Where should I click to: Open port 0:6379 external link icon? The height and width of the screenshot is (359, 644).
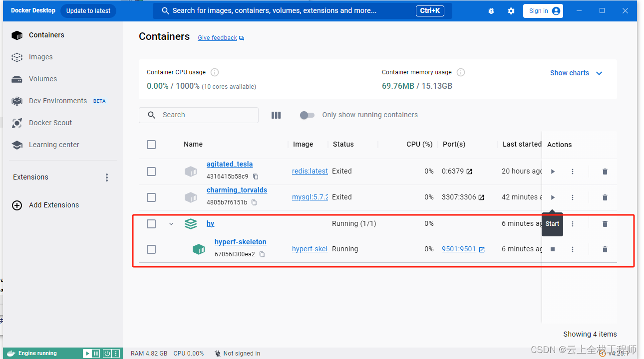tap(469, 172)
